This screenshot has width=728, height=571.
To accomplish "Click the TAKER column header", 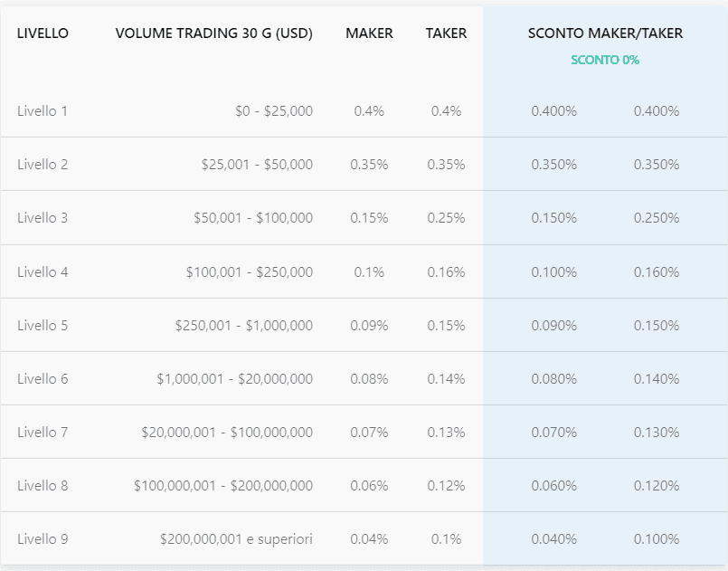I will click(x=446, y=33).
